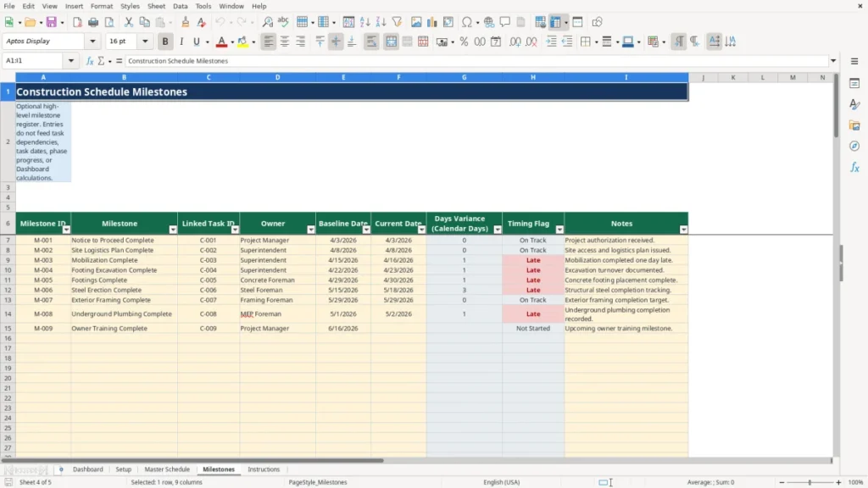The height and width of the screenshot is (488, 868).
Task: Open the sidebar Gallery icon
Action: pos(854,125)
